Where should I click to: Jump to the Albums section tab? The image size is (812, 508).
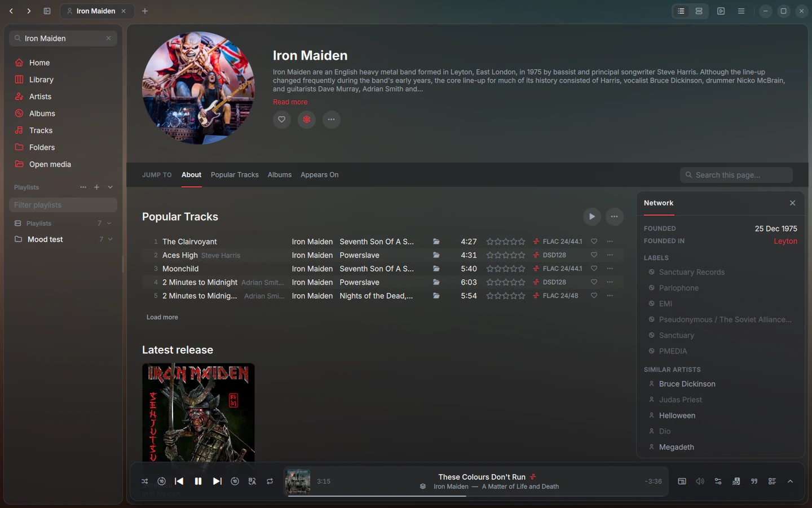(280, 175)
